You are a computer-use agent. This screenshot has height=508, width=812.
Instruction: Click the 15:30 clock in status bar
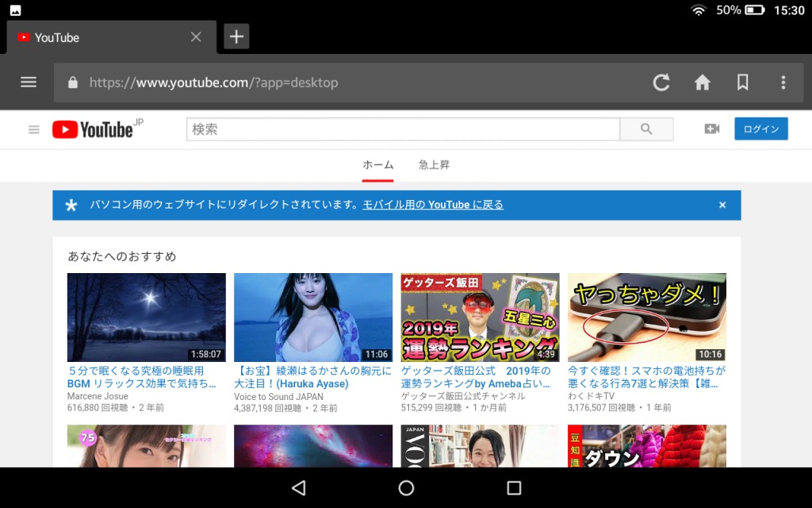[x=789, y=10]
